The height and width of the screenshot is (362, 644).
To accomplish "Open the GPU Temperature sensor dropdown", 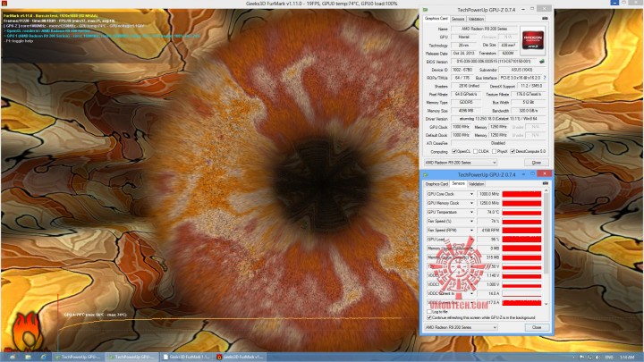I will (471, 212).
